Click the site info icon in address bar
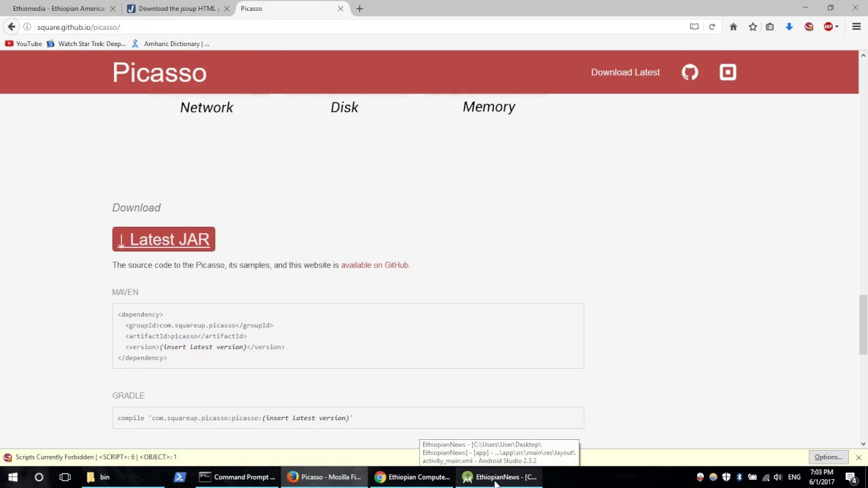This screenshot has height=488, width=868. coord(27,27)
